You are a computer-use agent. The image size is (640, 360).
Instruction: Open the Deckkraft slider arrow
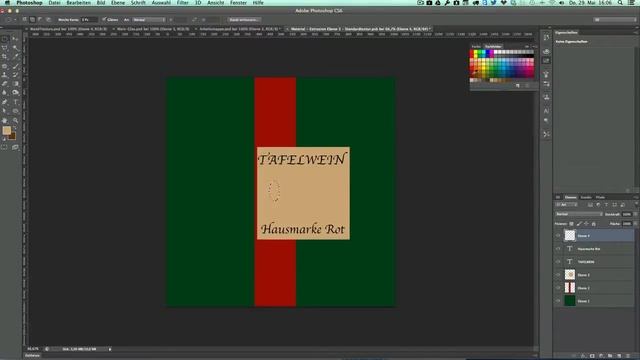tap(636, 214)
